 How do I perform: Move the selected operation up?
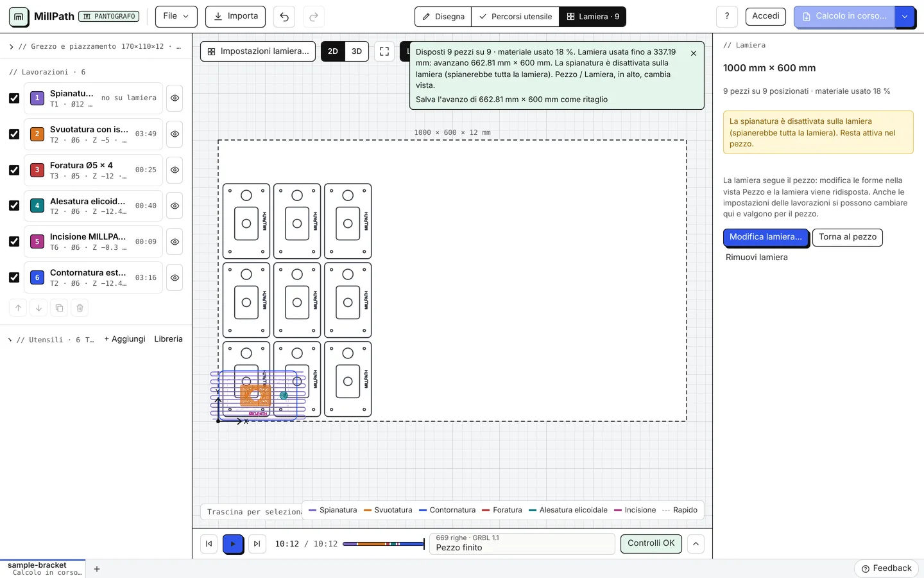pos(18,308)
